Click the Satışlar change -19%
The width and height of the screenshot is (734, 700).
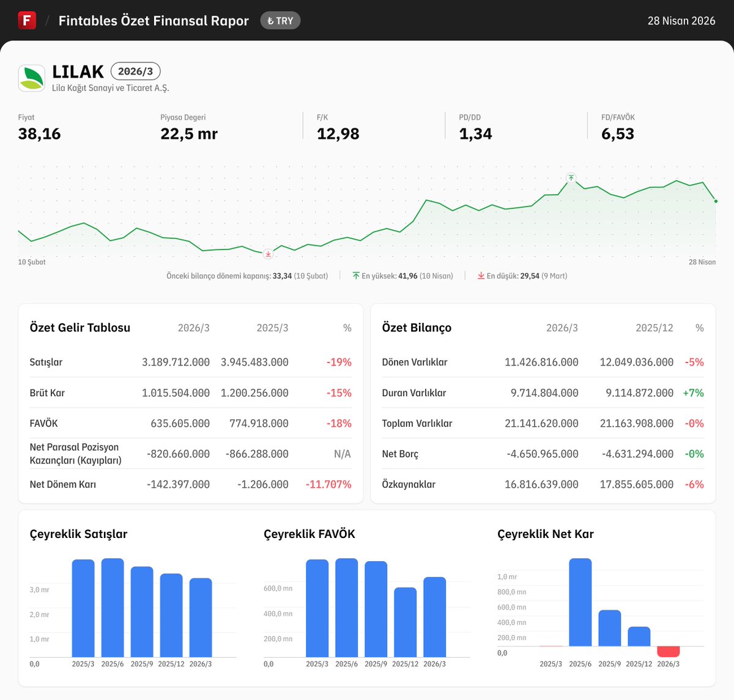(339, 362)
